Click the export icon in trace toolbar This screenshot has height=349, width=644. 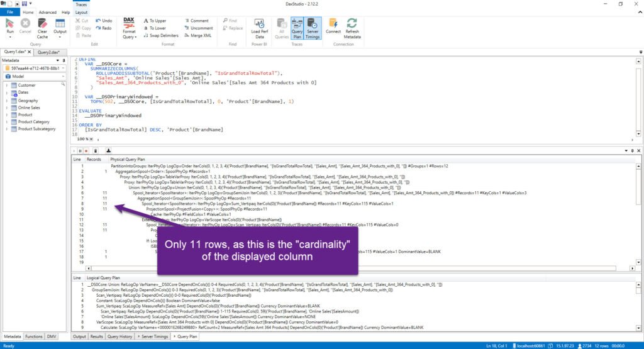tap(108, 151)
